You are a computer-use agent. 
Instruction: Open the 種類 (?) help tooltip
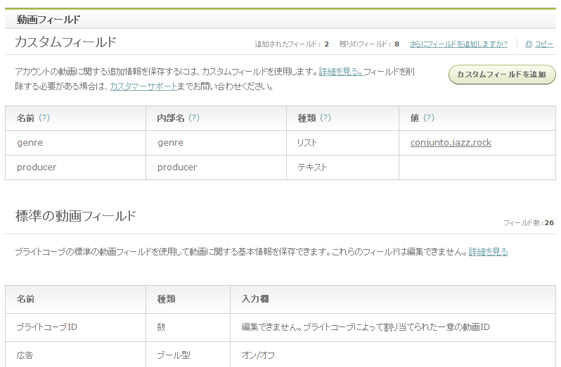325,118
